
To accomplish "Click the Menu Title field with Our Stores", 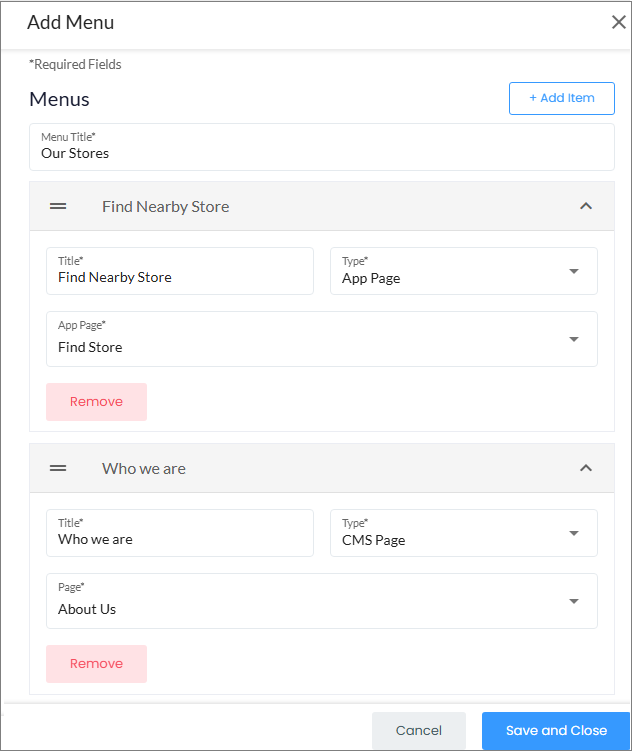I will [321, 147].
